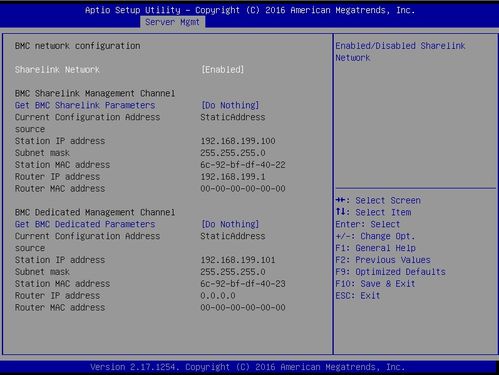Click Sharelink channel's Station MAC address label
Screen dimensions: 499x375
62,165
